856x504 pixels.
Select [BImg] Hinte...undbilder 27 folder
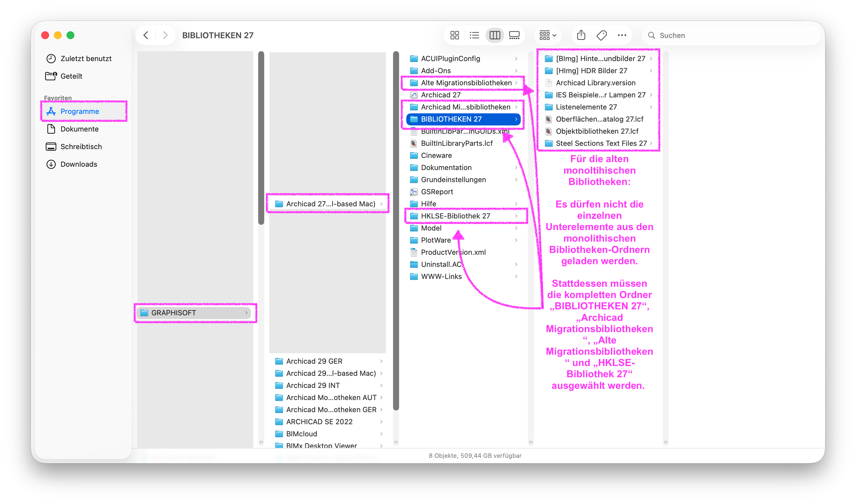(599, 58)
